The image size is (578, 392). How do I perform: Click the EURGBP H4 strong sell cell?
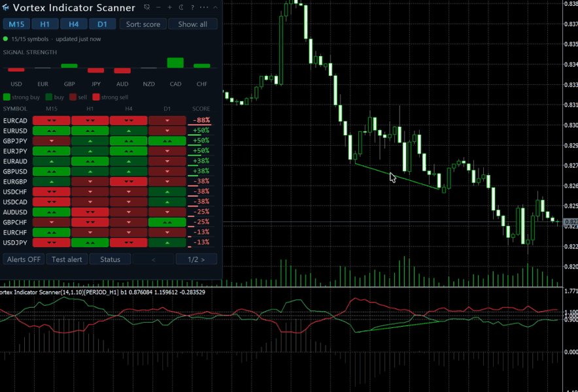tap(129, 181)
